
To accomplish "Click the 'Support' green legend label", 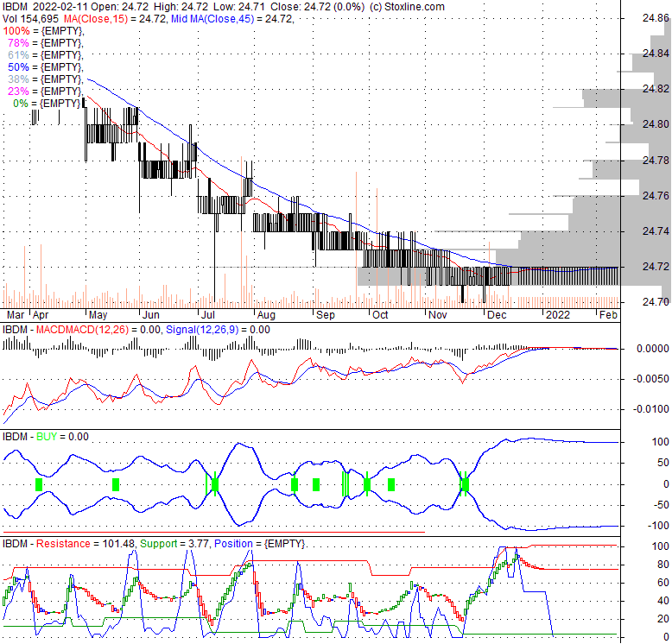I will 159,544.
